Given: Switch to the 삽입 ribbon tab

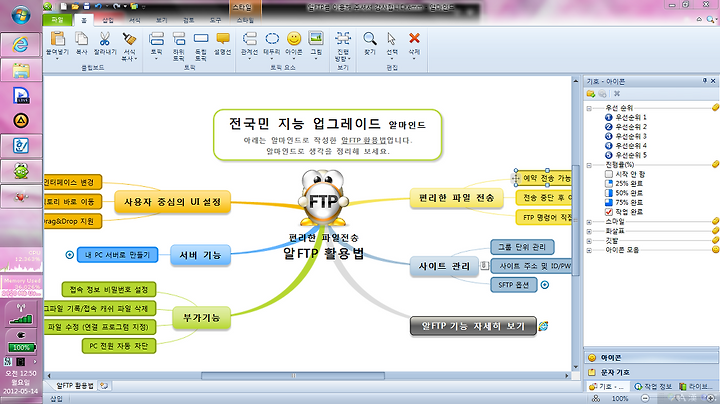Looking at the screenshot, I should [108, 20].
